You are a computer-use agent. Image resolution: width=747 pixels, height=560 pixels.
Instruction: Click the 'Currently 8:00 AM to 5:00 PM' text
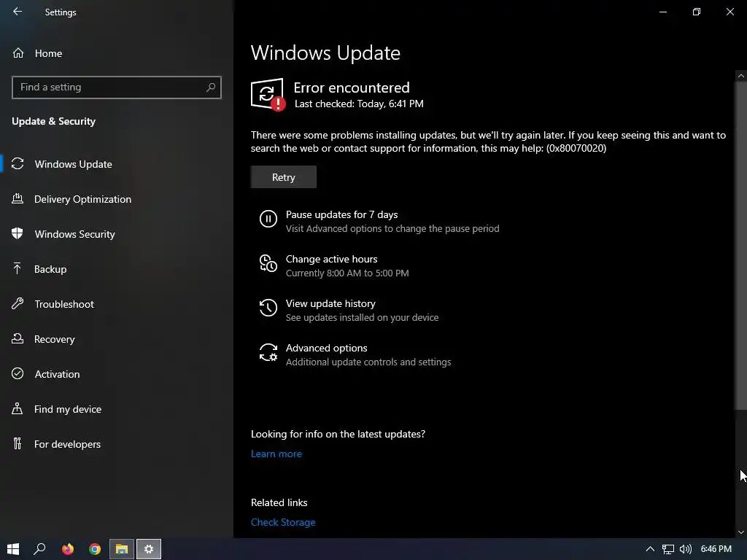[x=347, y=273]
